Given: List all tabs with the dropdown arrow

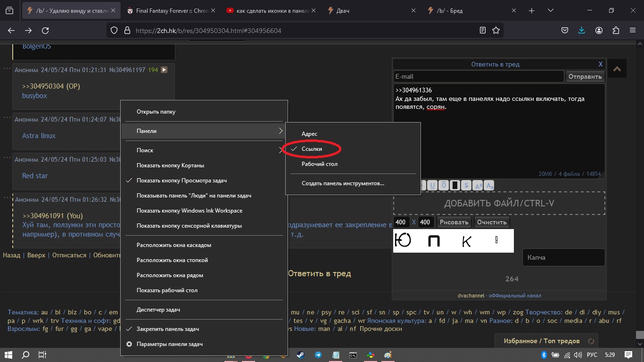Looking at the screenshot, I should (x=550, y=10).
